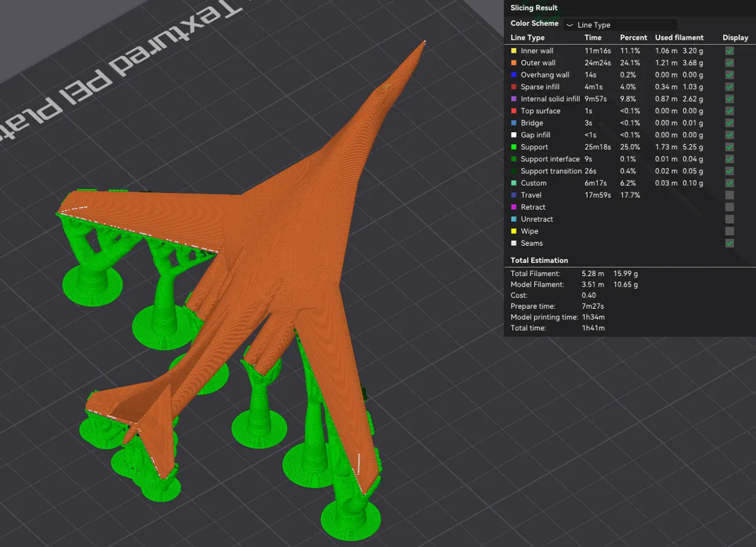Click the red Top surface swatch
756x547 pixels.
tap(513, 111)
